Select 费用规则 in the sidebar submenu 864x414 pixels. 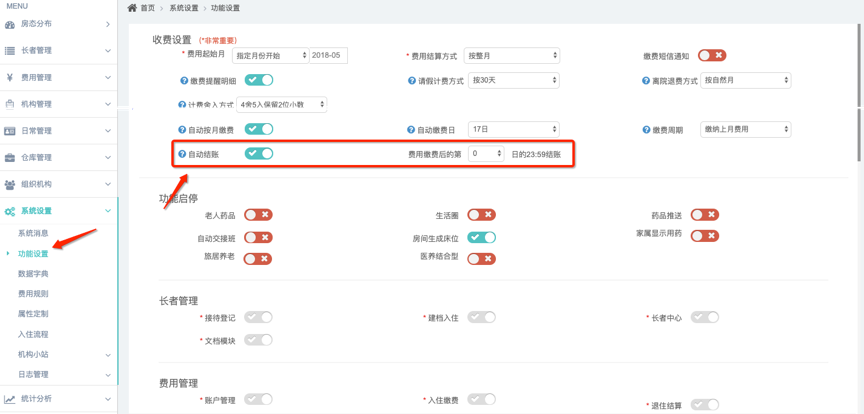33,294
